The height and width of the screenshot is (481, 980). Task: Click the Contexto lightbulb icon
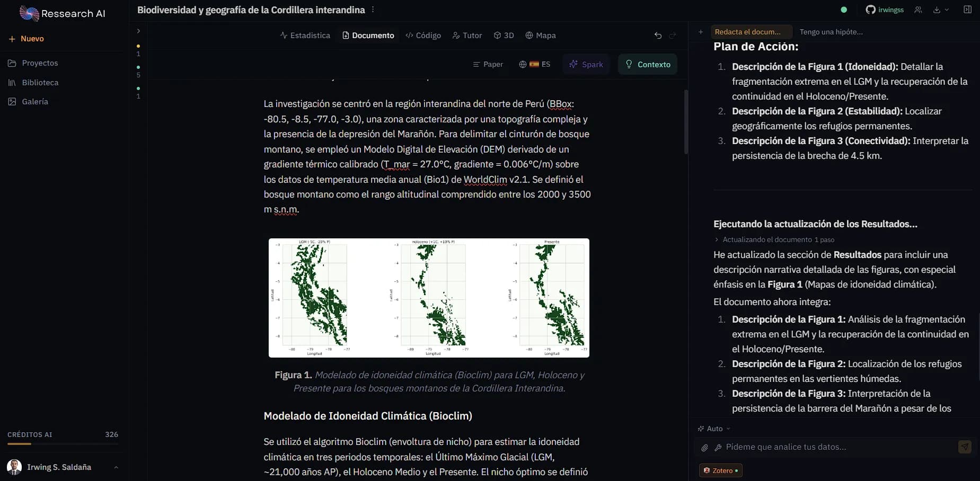(629, 64)
